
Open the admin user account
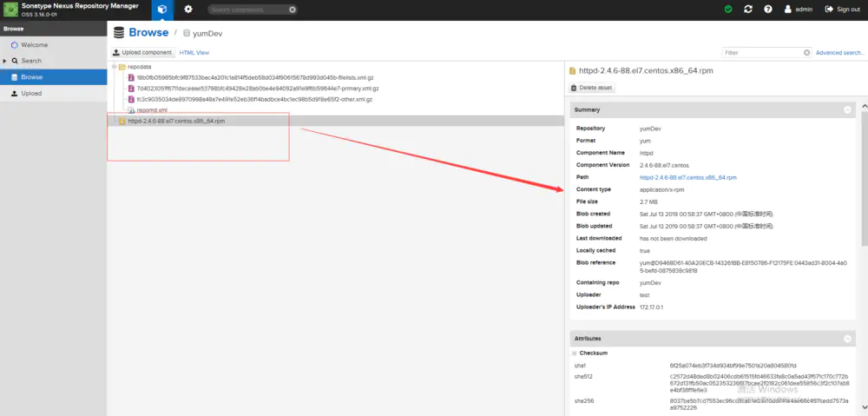pos(799,10)
